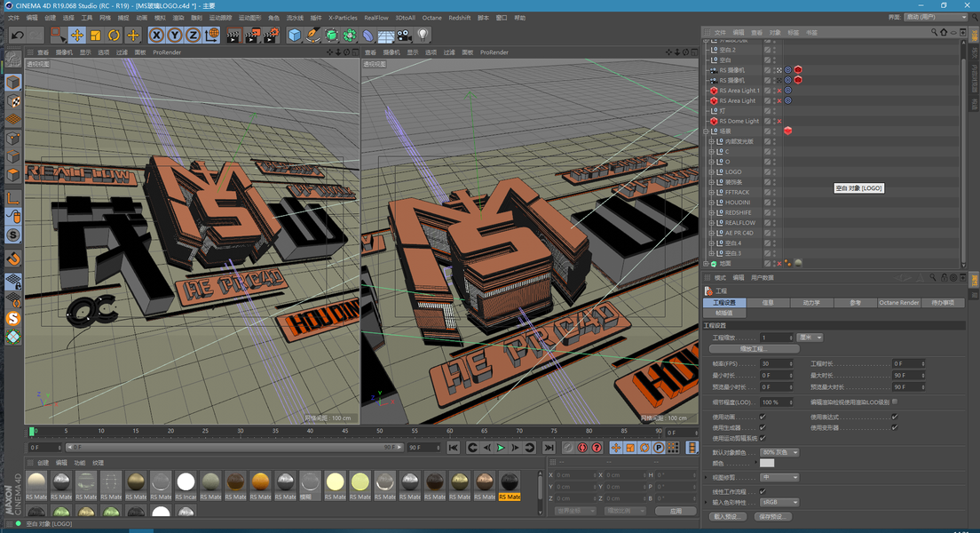The height and width of the screenshot is (533, 980).
Task: Add a floor environment object icon
Action: click(x=385, y=36)
